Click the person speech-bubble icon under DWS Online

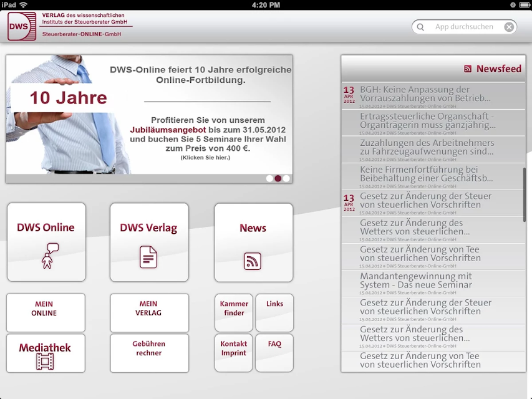(50, 256)
